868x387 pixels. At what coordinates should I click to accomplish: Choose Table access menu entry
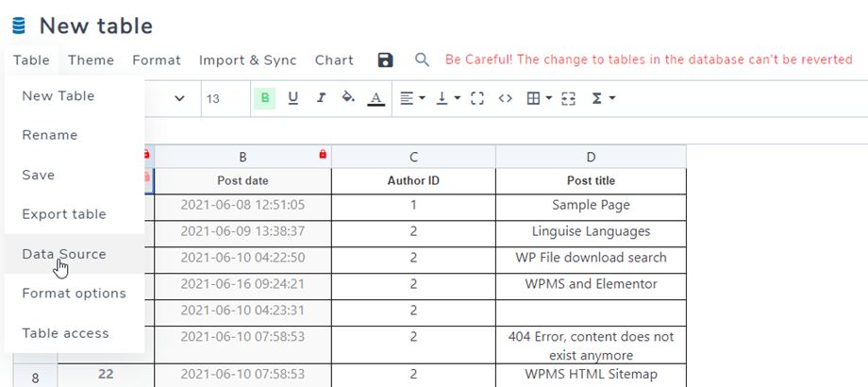(75, 333)
